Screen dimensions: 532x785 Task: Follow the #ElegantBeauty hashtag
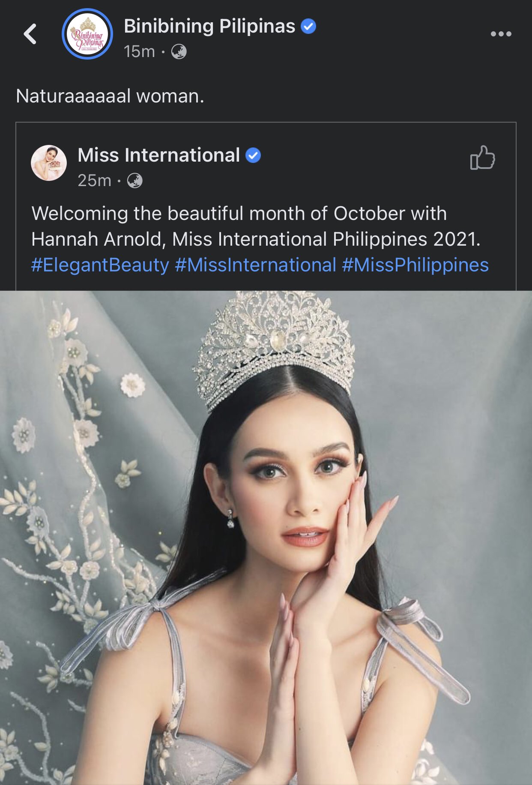100,265
